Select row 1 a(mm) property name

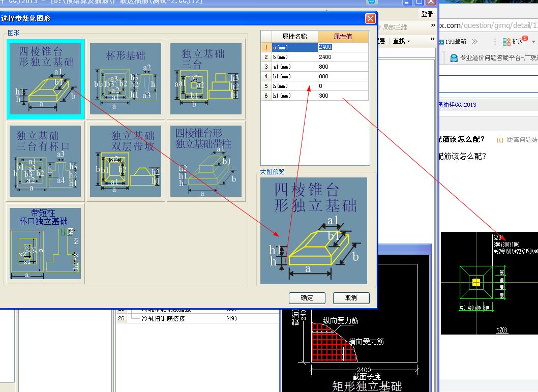pos(295,47)
